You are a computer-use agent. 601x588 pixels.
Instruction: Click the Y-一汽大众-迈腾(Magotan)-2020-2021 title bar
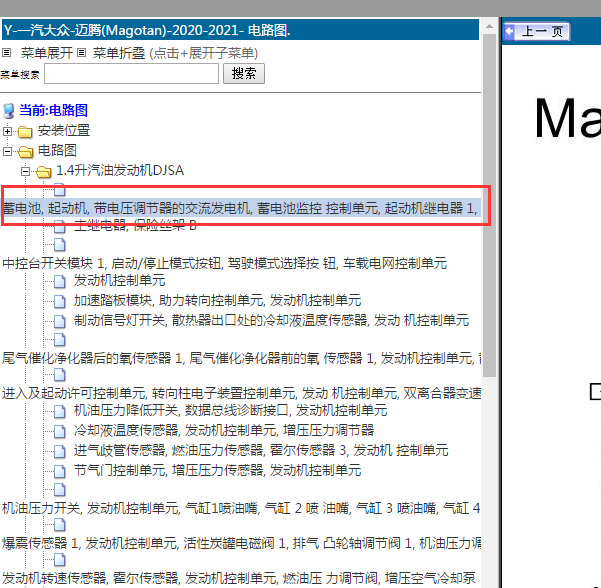(240, 30)
